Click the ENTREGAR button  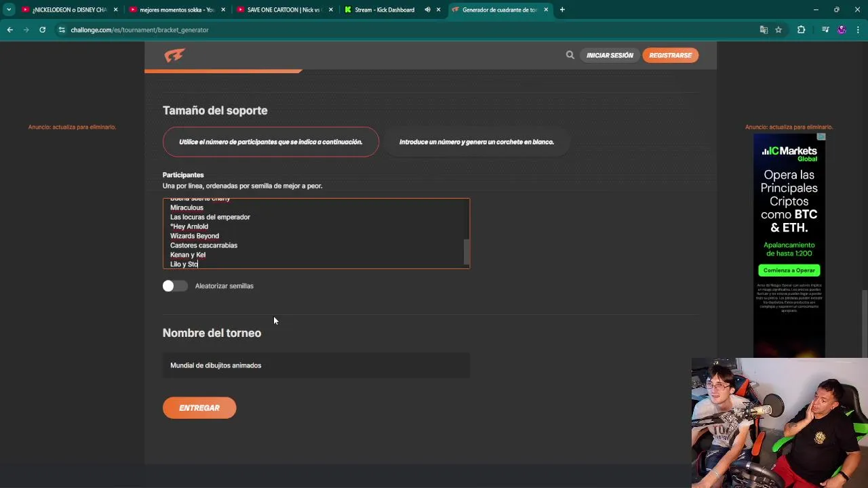[199, 408]
